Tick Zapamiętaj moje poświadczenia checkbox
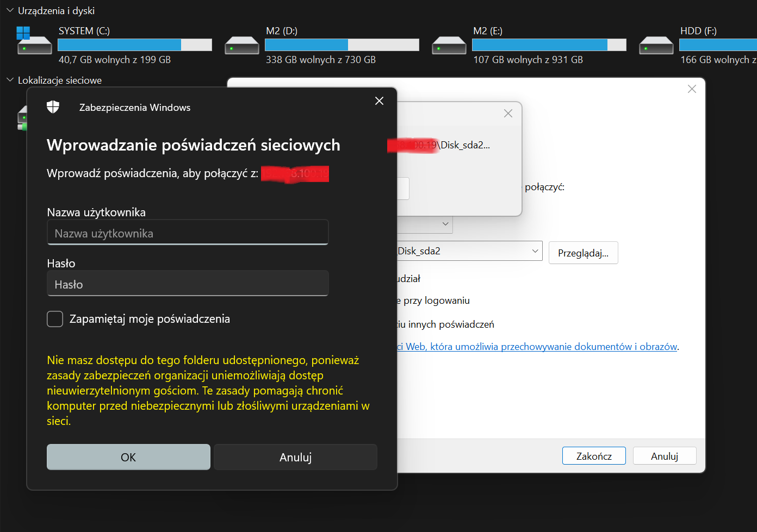 click(55, 319)
